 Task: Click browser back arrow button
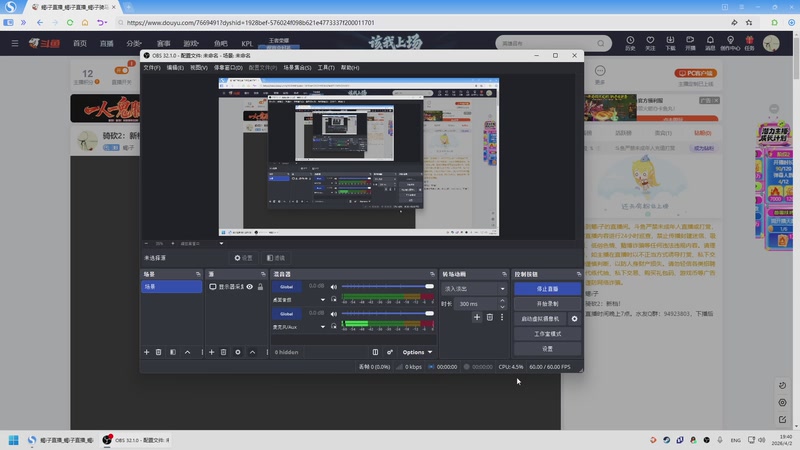point(40,22)
